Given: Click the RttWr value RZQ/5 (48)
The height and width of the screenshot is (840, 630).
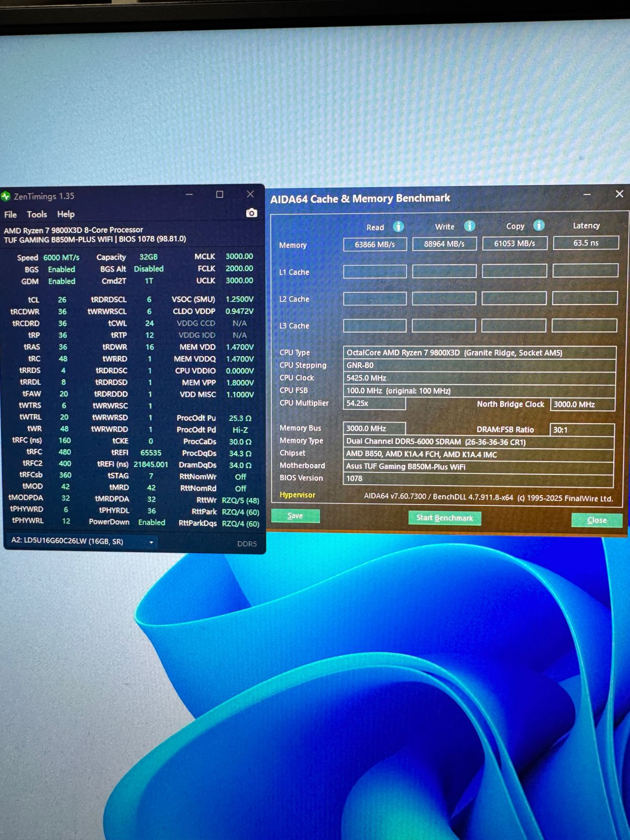Looking at the screenshot, I should tap(241, 500).
